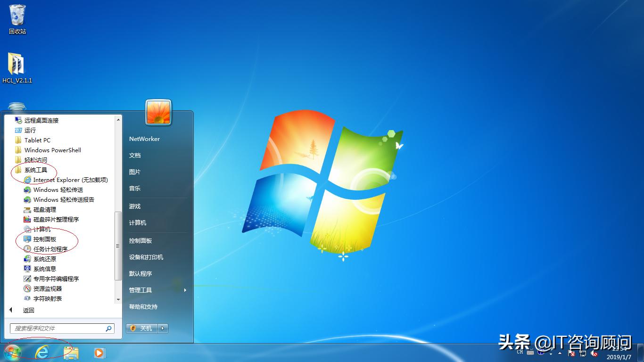Click the network status icon in the tray

582,353
